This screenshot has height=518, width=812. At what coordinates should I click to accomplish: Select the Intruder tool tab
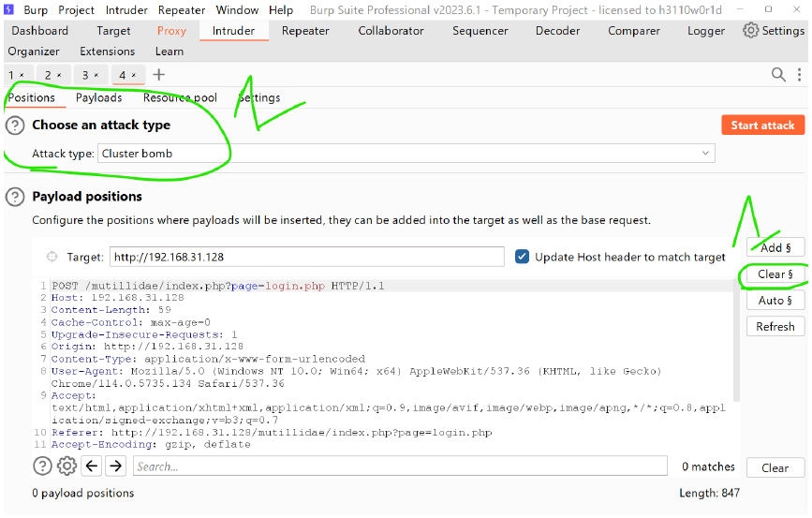pyautogui.click(x=233, y=31)
